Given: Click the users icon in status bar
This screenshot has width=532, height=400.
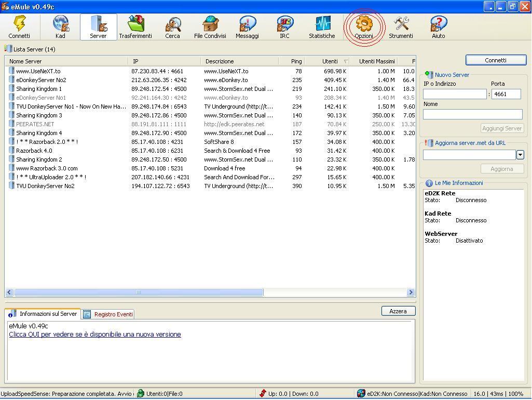Looking at the screenshot, I should (141, 394).
